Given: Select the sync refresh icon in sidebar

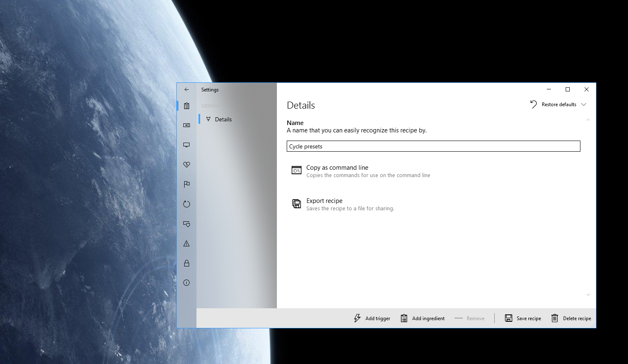Looking at the screenshot, I should (x=187, y=204).
